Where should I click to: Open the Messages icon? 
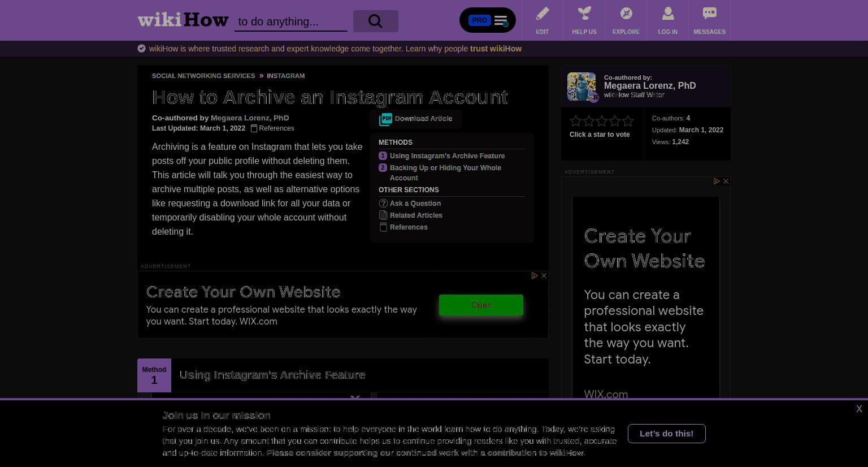(x=710, y=13)
